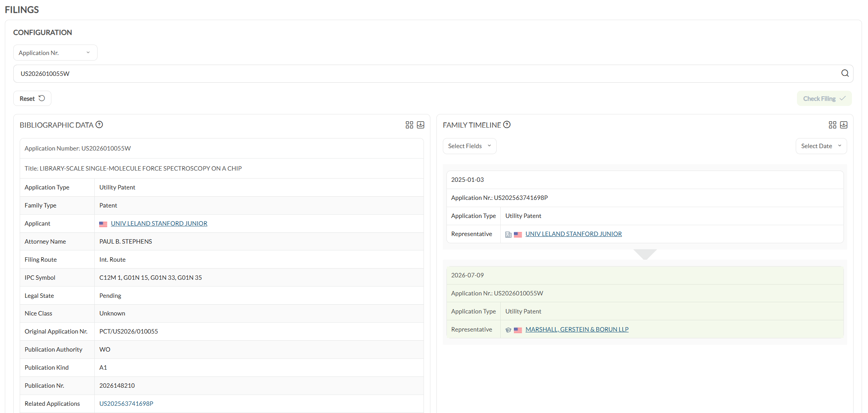The image size is (868, 413).
Task: Expand the Select Date dropdown
Action: (821, 146)
